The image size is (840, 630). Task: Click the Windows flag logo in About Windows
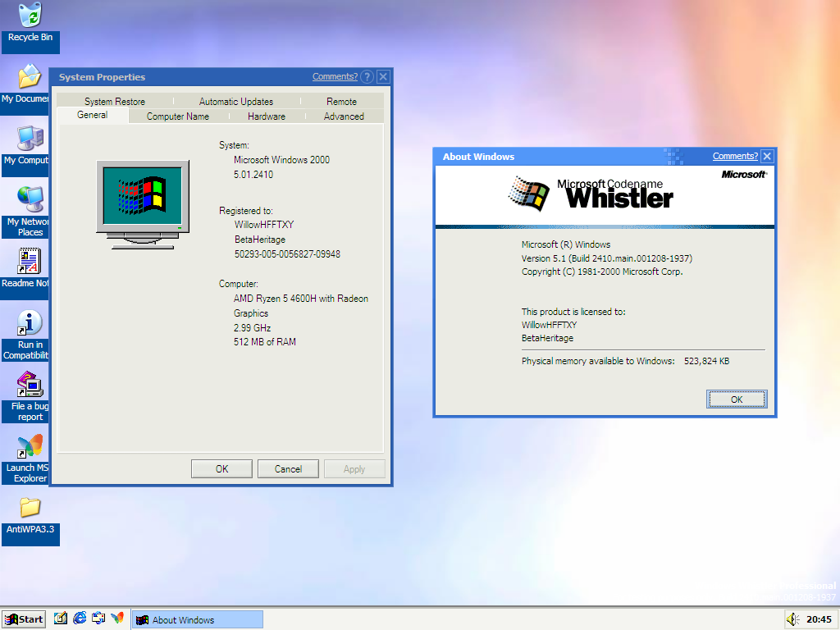pyautogui.click(x=529, y=194)
